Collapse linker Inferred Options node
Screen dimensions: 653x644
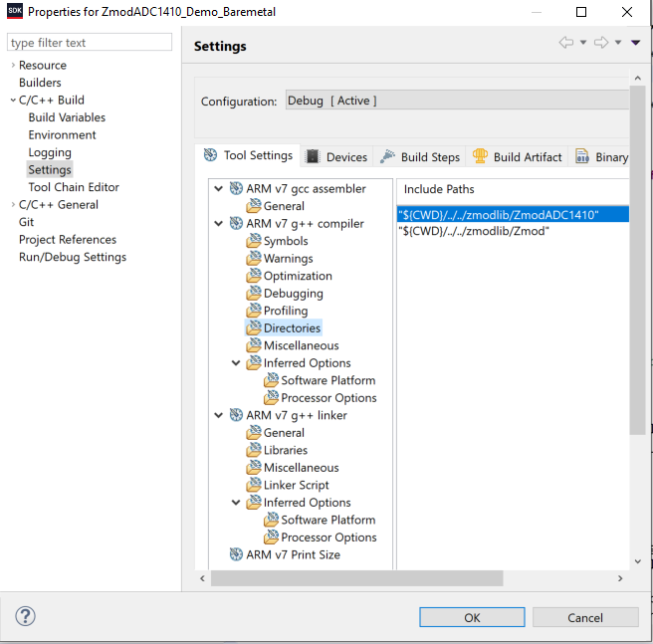pyautogui.click(x=236, y=503)
